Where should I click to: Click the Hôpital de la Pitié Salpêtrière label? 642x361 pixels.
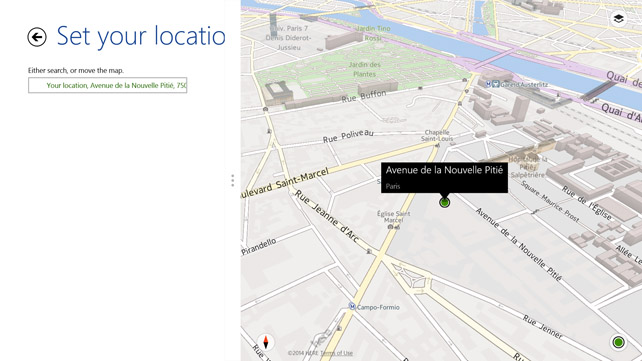coord(527,167)
